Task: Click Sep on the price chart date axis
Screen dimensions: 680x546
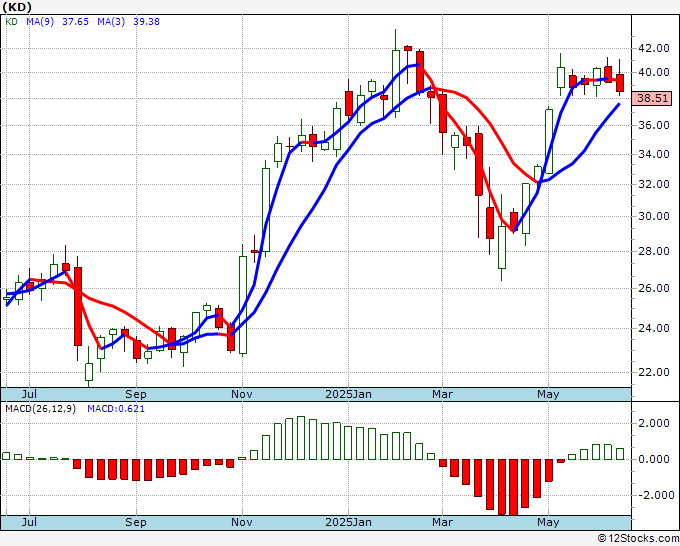Action: click(x=136, y=394)
